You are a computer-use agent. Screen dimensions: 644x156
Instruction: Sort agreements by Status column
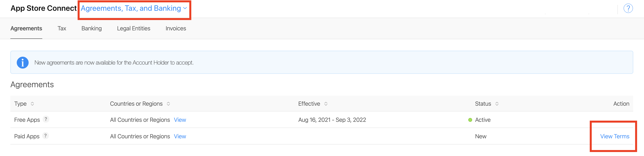click(x=497, y=104)
